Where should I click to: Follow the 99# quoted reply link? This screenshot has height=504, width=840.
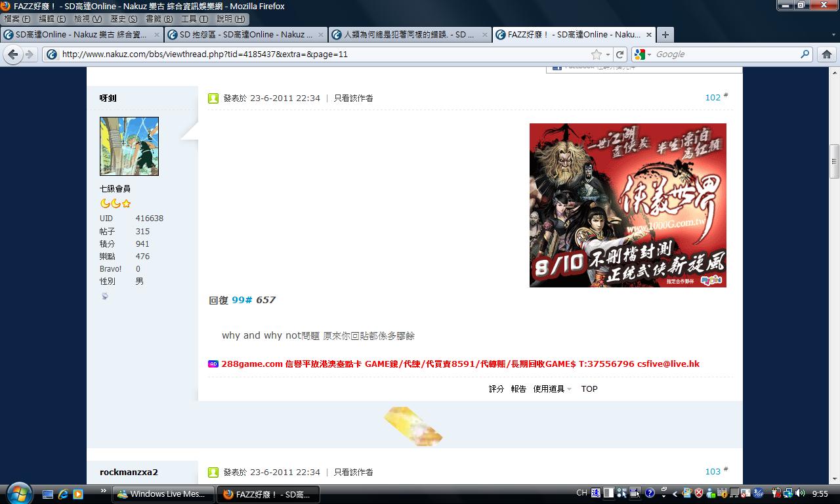pos(242,300)
